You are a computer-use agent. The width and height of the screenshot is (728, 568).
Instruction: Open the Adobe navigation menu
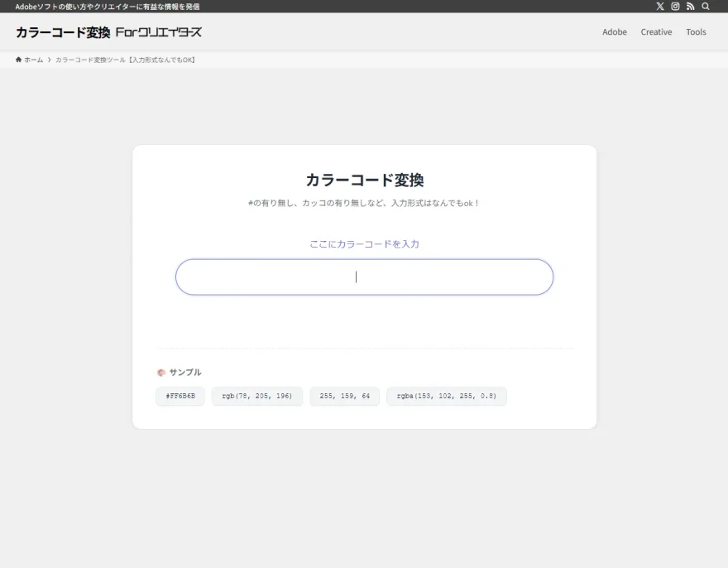tap(615, 31)
